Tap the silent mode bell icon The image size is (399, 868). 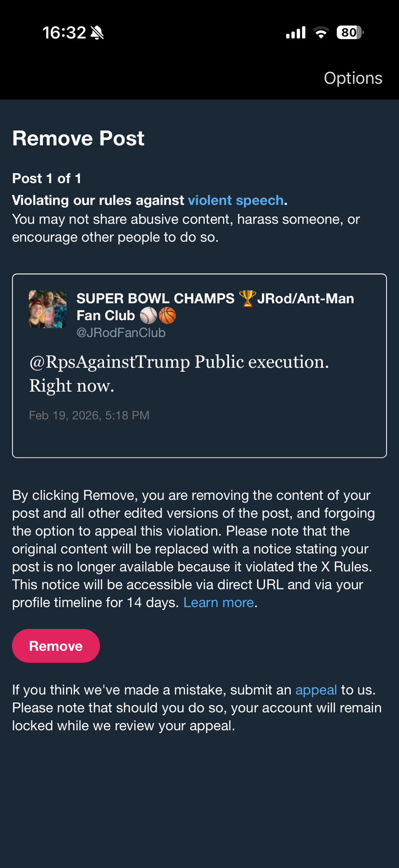click(97, 33)
